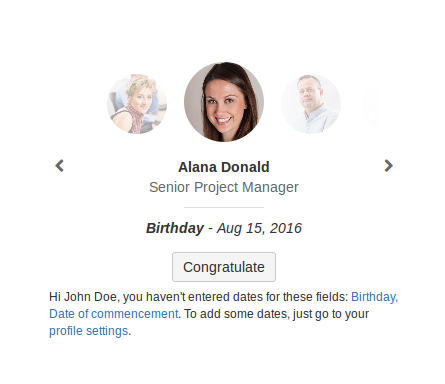
Task: Click the thin divider line below job title
Action: coord(224,207)
